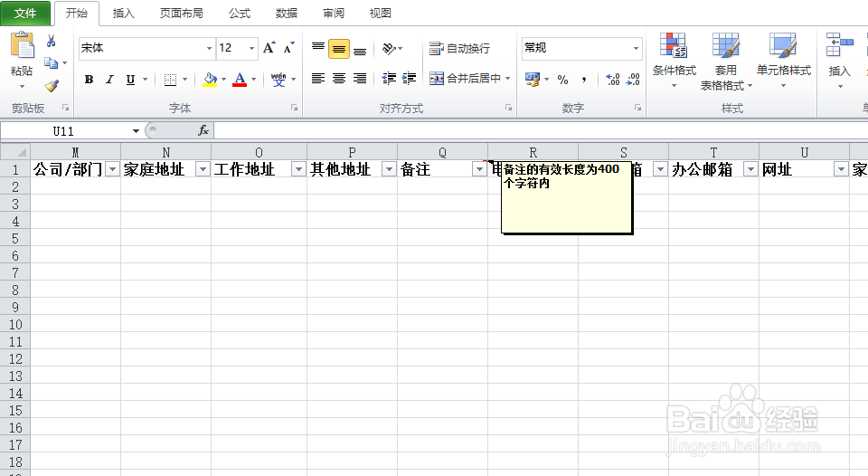This screenshot has width=868, height=476.
Task: Switch to the 数据 tab
Action: coord(287,14)
